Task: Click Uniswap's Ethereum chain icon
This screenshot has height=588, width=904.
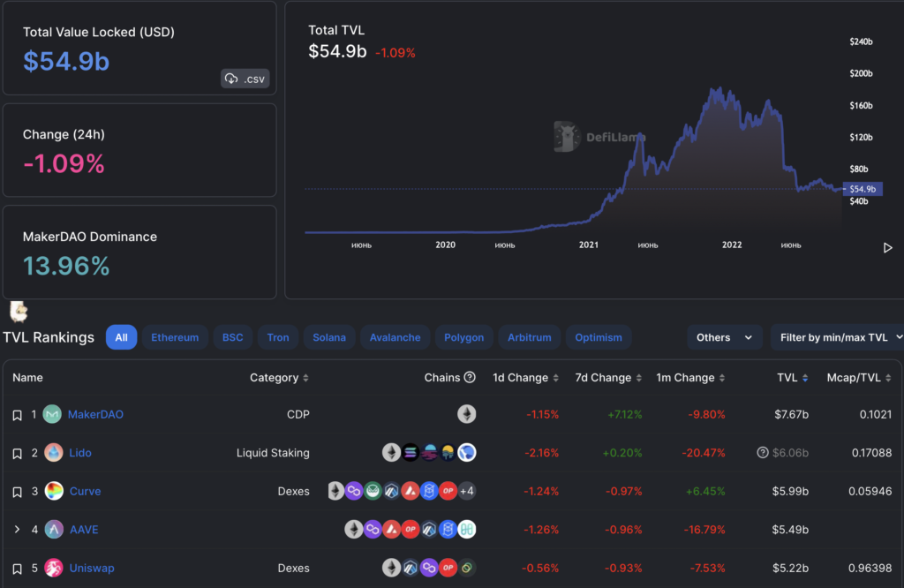Action: pos(391,568)
